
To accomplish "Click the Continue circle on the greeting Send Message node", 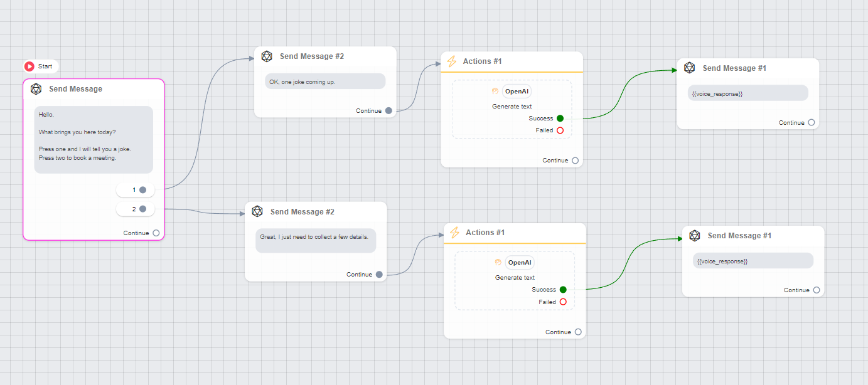I will pyautogui.click(x=158, y=232).
